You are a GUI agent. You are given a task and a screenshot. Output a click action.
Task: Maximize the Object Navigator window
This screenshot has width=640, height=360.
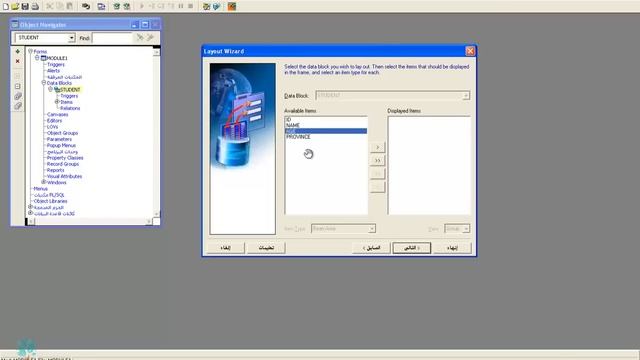[x=145, y=25]
